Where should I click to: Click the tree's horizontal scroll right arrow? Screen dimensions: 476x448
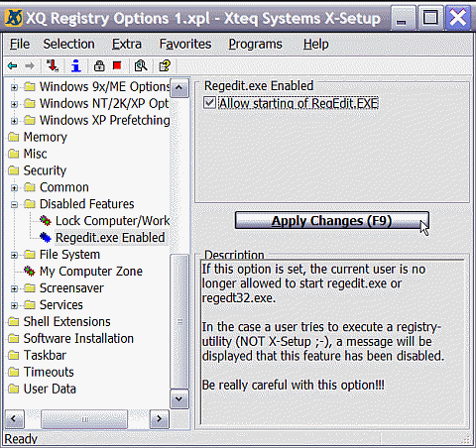[160, 419]
